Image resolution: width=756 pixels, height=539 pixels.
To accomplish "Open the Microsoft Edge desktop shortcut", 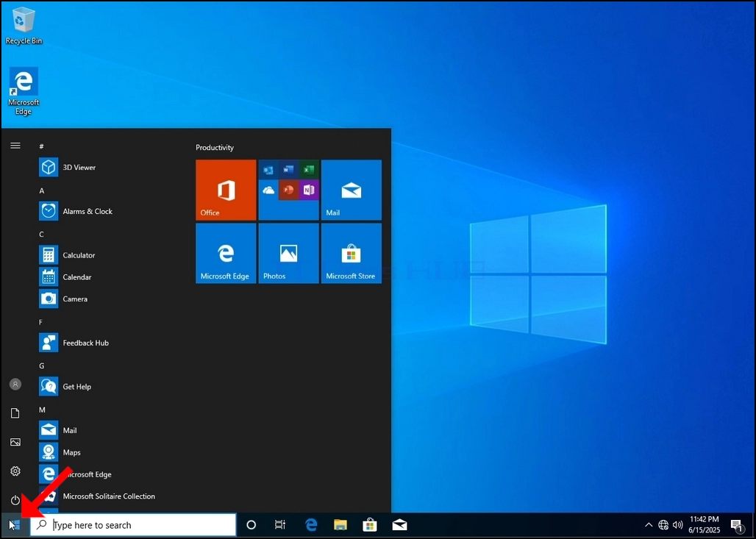I will pos(23,92).
